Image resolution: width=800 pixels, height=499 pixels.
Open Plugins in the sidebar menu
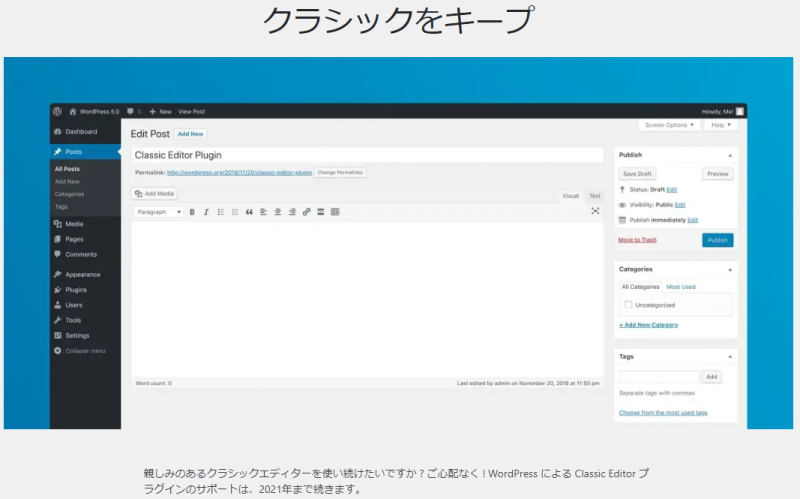[76, 290]
